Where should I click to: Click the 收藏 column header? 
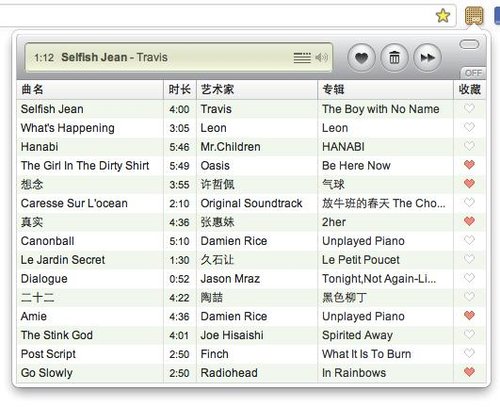point(470,89)
